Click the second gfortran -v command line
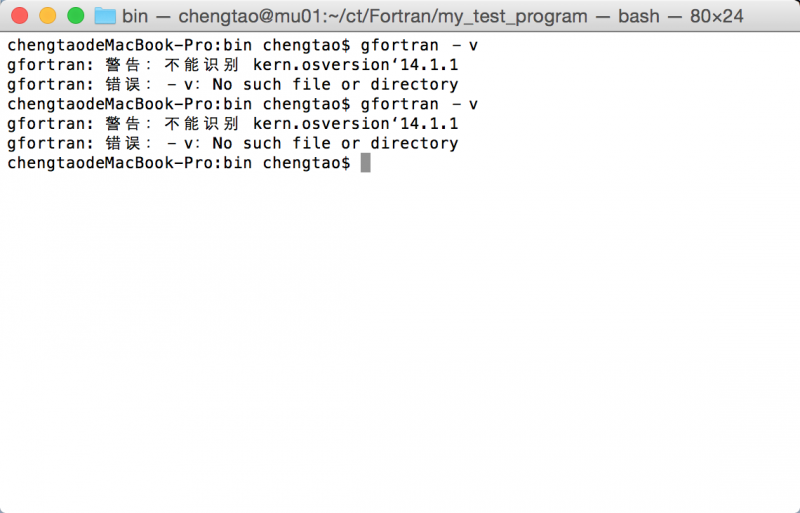 pos(243,104)
